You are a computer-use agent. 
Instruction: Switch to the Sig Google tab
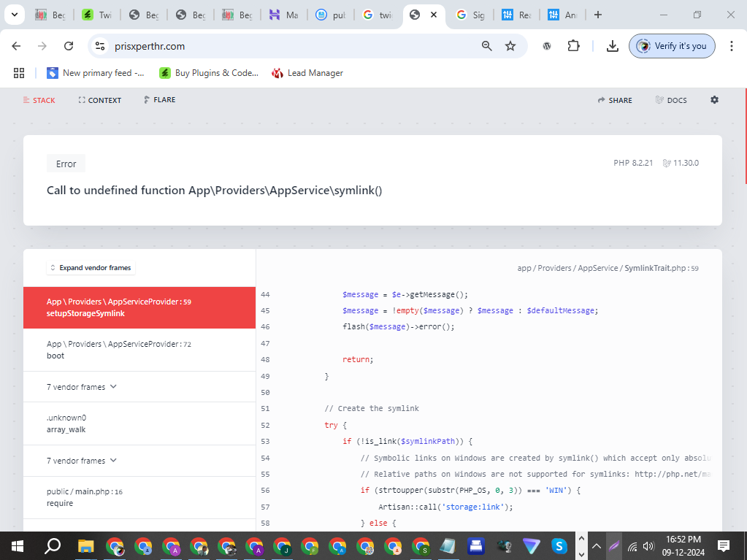pos(471,15)
